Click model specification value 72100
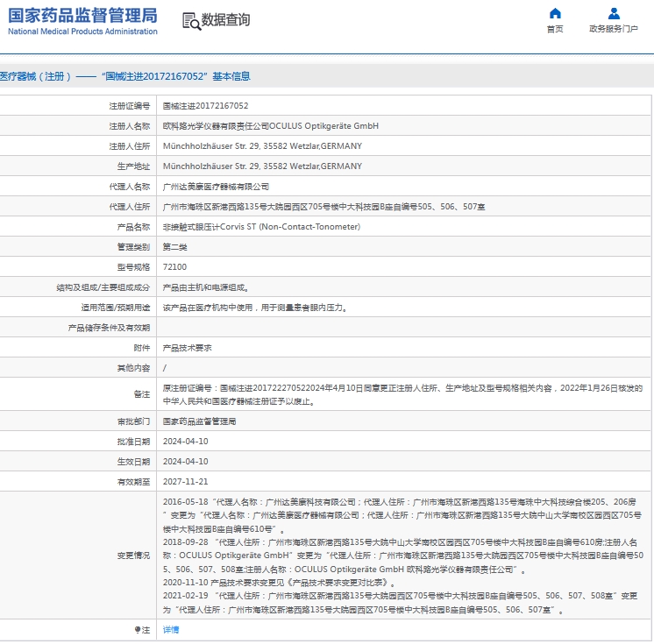 174,266
